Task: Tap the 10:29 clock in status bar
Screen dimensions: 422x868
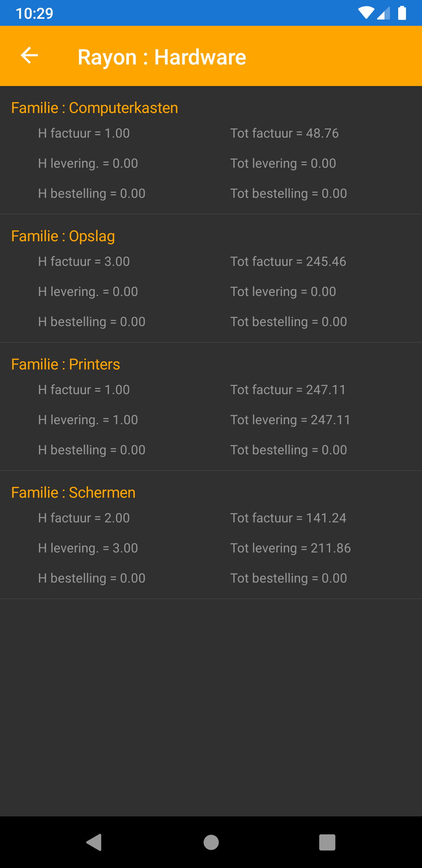Action: [x=34, y=13]
